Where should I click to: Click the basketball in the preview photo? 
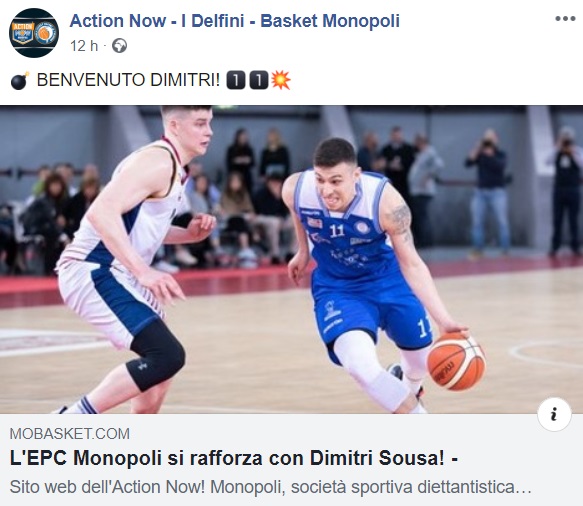(456, 361)
